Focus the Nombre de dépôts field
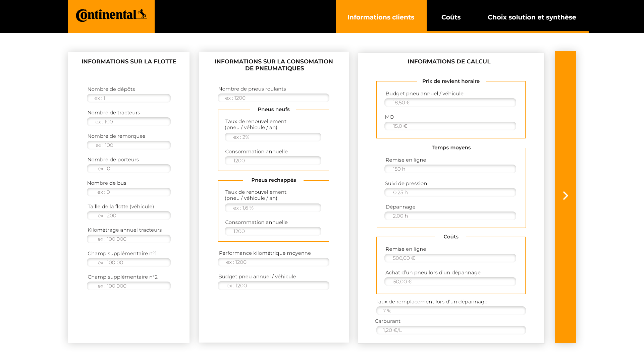The image size is (644, 362). click(x=129, y=98)
